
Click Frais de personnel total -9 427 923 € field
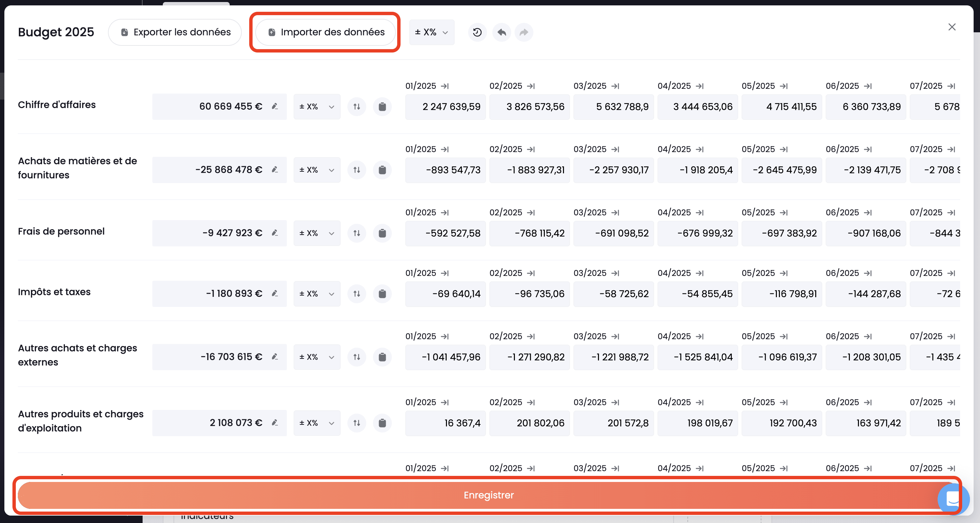click(x=220, y=233)
